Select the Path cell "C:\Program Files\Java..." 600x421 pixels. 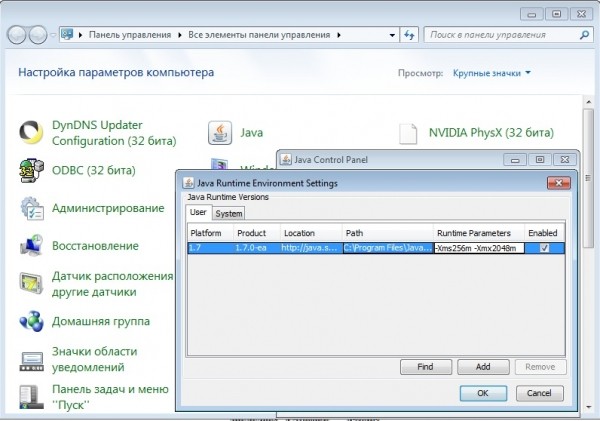388,248
